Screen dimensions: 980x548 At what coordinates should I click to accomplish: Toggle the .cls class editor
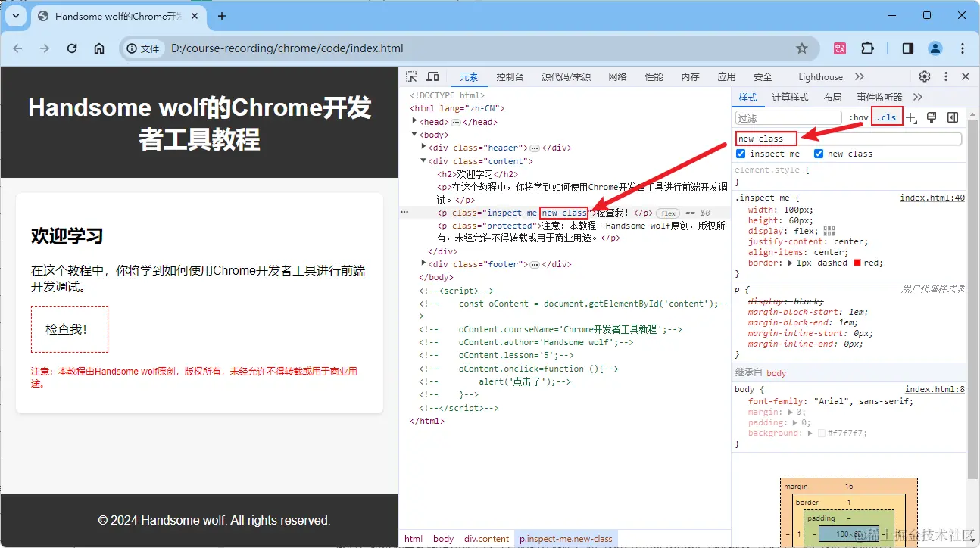coord(887,117)
